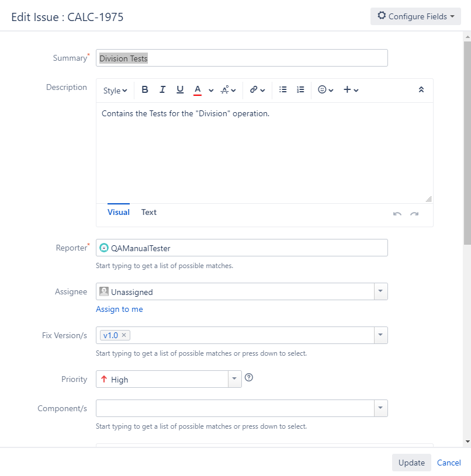The height and width of the screenshot is (476, 471).
Task: Expand the Assignee dropdown arrow
Action: tap(380, 291)
